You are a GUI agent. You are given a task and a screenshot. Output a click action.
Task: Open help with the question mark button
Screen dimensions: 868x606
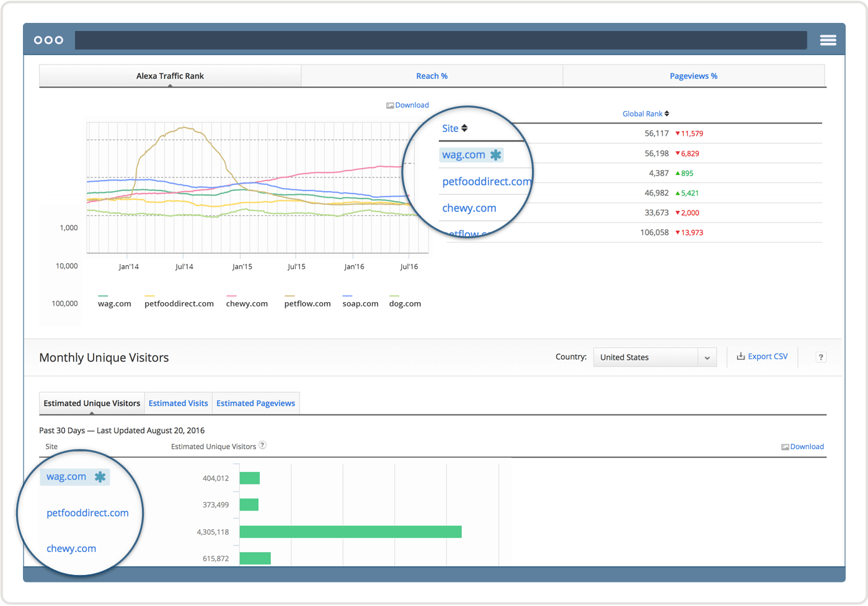coord(821,357)
